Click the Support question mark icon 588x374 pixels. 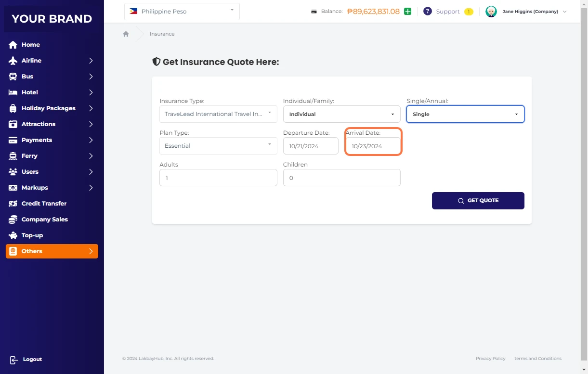click(x=427, y=12)
